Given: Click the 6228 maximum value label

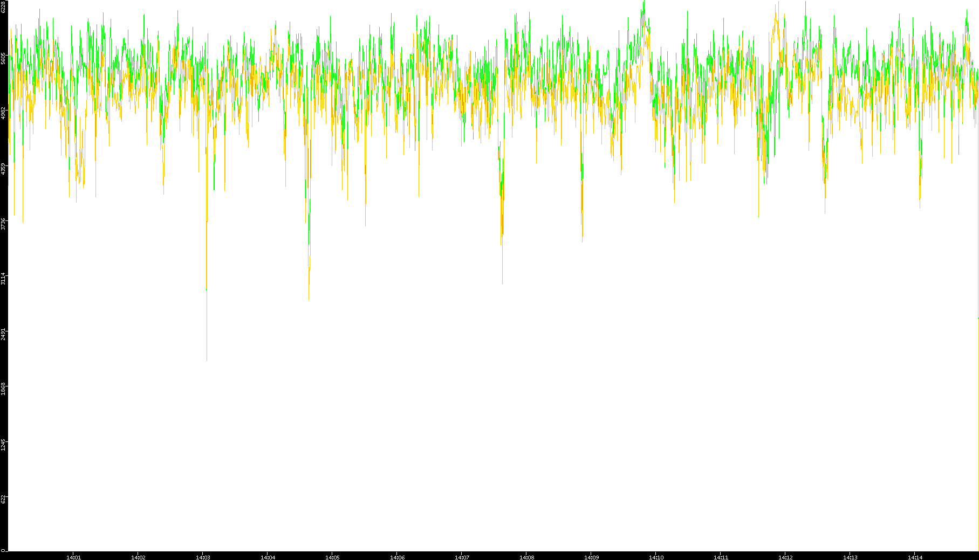Looking at the screenshot, I should (4, 6).
